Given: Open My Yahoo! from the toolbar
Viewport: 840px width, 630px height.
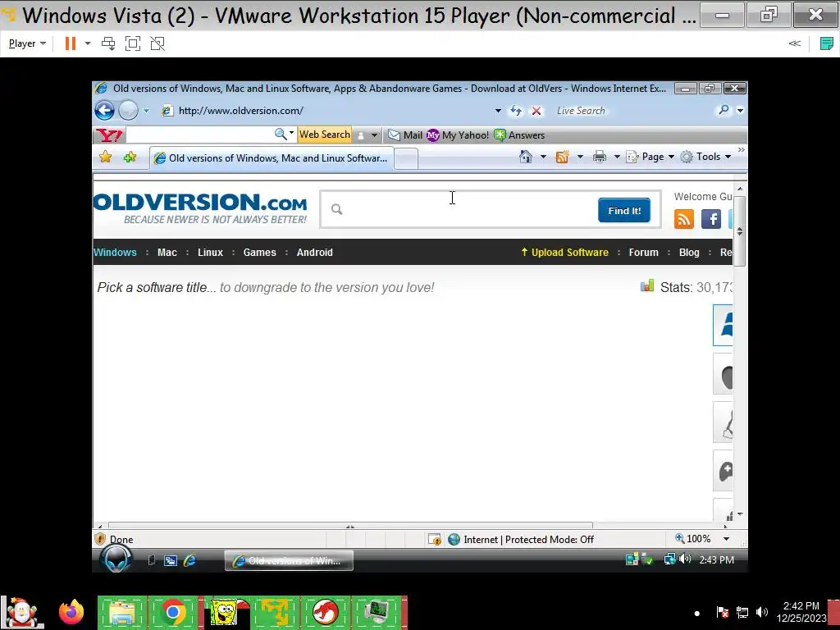Looking at the screenshot, I should pyautogui.click(x=458, y=135).
